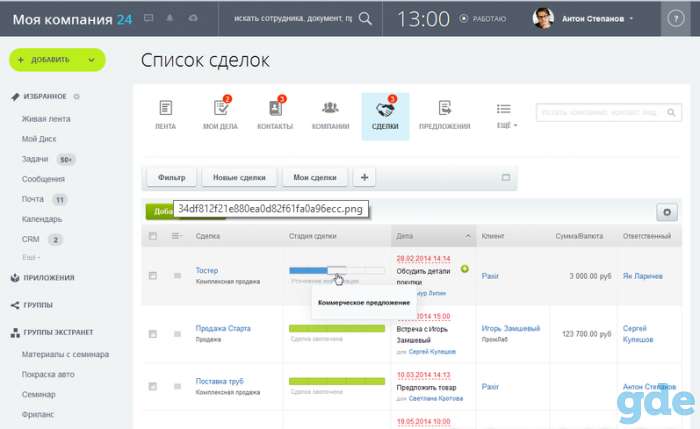The height and width of the screenshot is (429, 700).
Task: Open the Поставка труб deal link
Action: 219,381
